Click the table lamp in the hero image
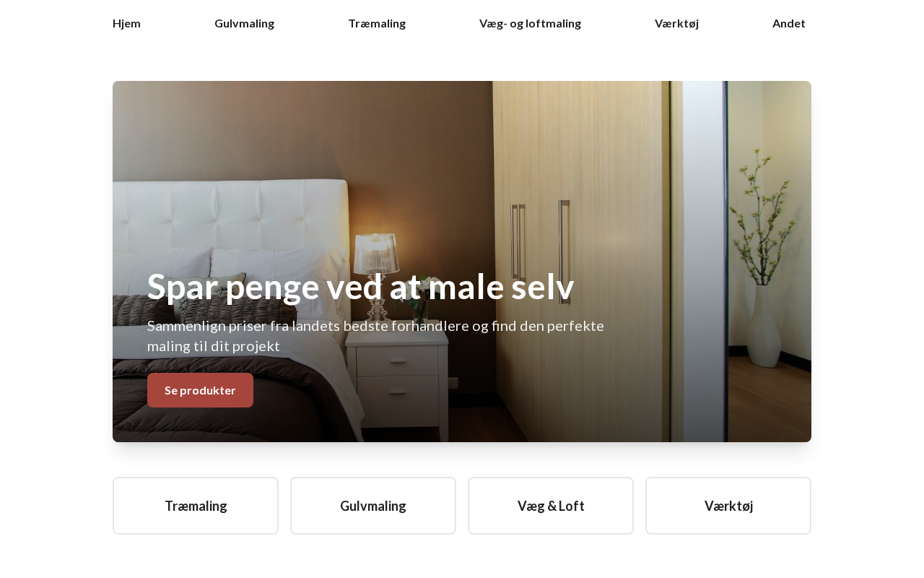 [x=375, y=275]
